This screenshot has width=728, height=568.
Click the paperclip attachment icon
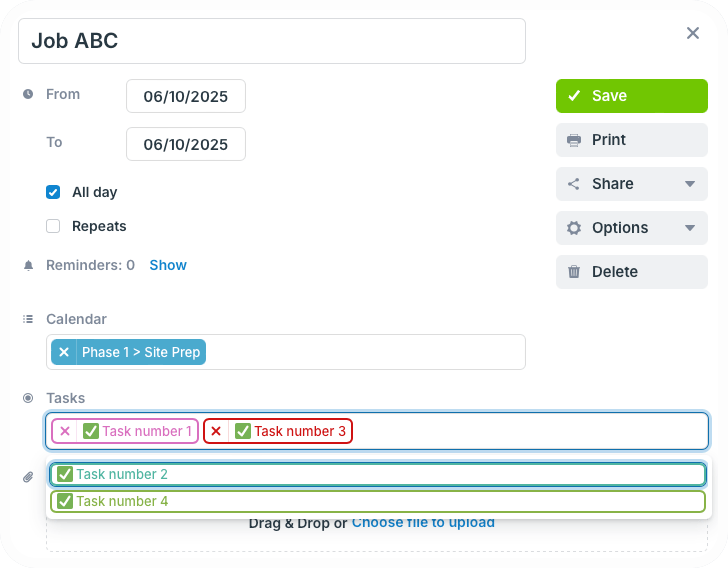(28, 477)
